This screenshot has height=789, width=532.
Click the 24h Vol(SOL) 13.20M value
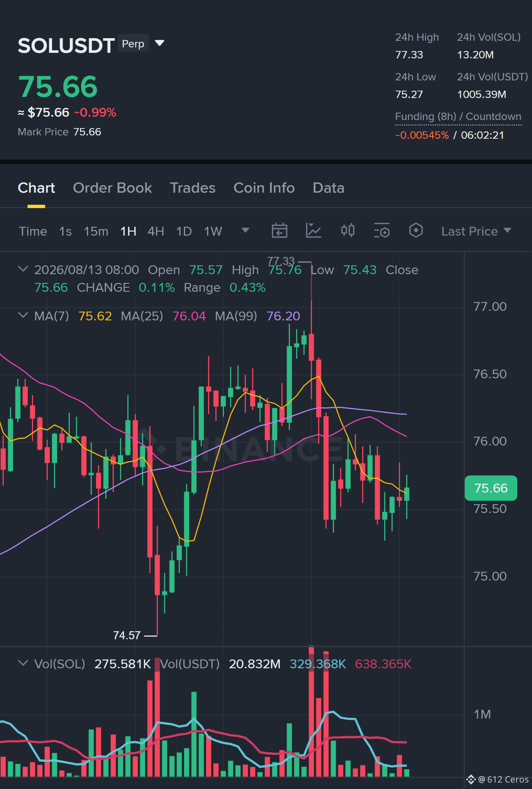click(x=475, y=55)
